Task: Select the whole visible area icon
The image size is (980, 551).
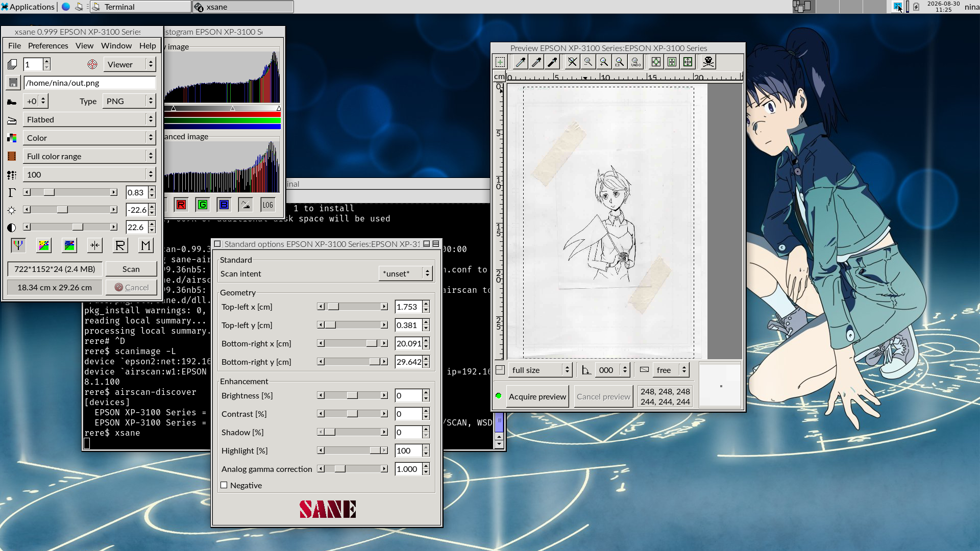Action: point(688,62)
